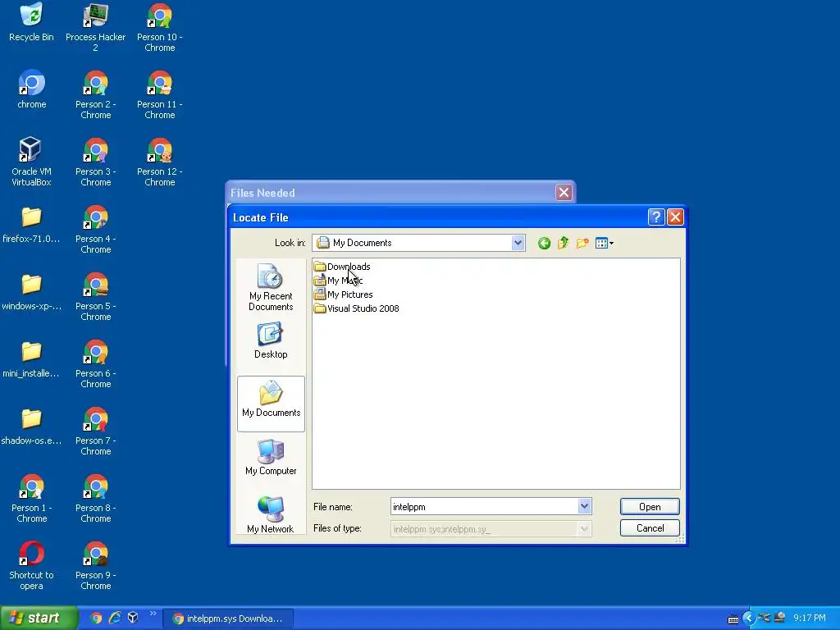Select the My Music folder
840x630 pixels.
tap(338, 281)
